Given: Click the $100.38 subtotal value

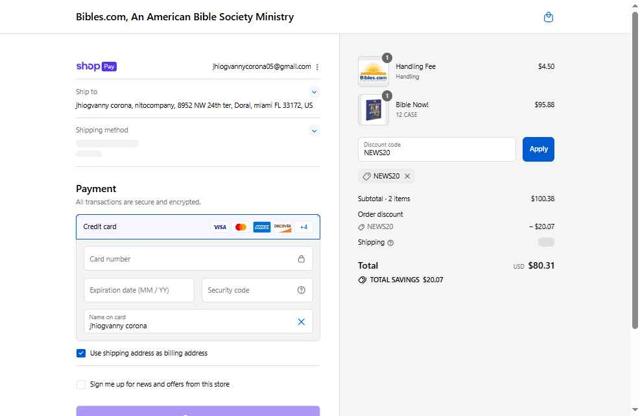Looking at the screenshot, I should [542, 199].
